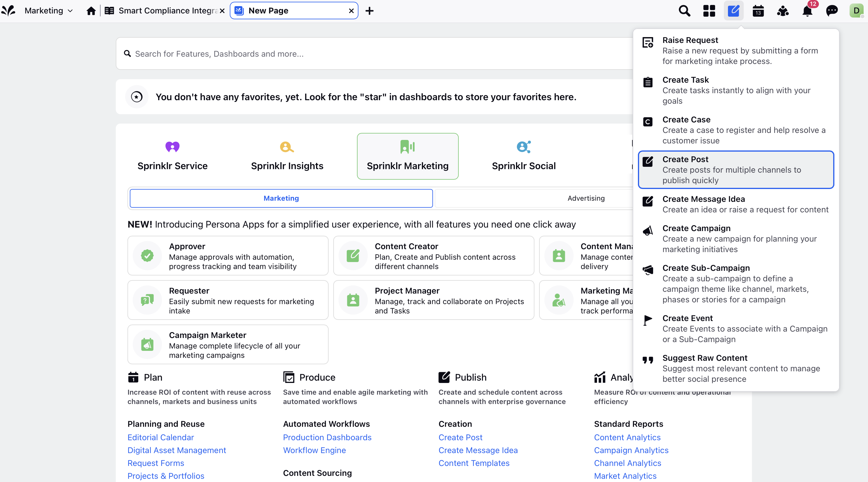Image resolution: width=868 pixels, height=482 pixels.
Task: Choose Create Message Idea menu entry
Action: coord(736,204)
